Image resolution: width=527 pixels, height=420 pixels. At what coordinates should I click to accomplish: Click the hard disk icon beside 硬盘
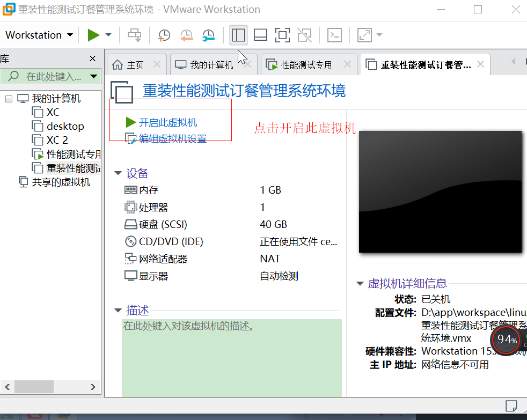pos(131,224)
